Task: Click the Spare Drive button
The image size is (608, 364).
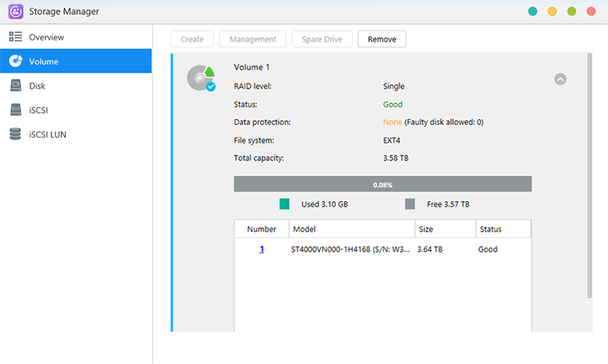Action: click(x=322, y=40)
